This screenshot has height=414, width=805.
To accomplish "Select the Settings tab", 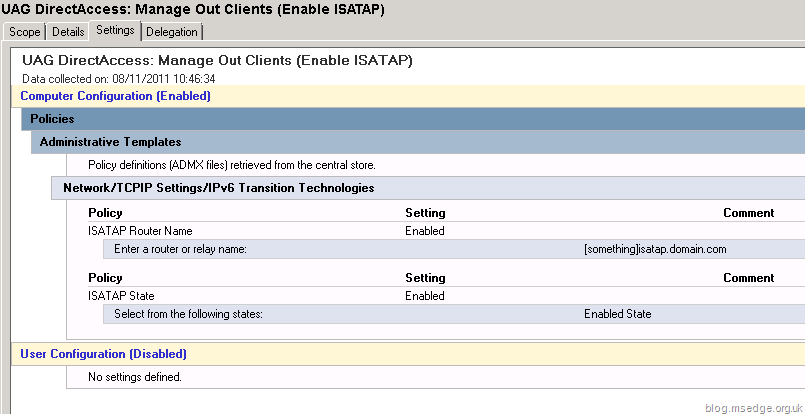I will pos(115,30).
